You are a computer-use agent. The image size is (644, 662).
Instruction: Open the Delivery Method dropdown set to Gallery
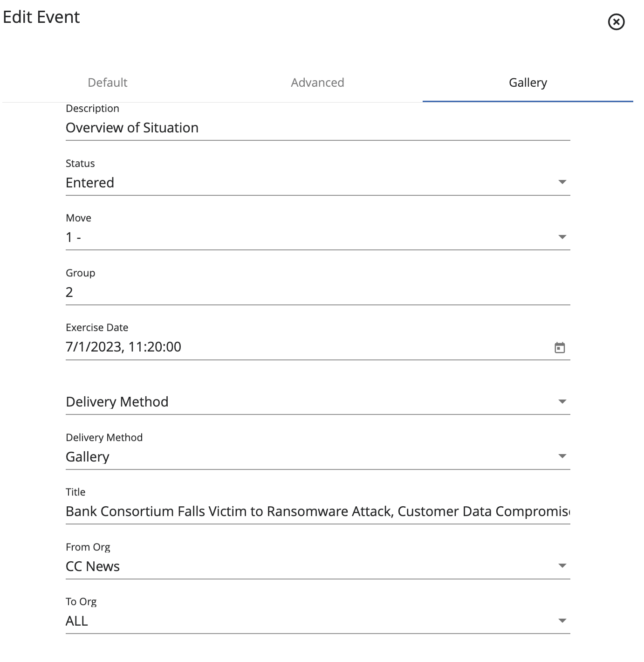(x=317, y=457)
